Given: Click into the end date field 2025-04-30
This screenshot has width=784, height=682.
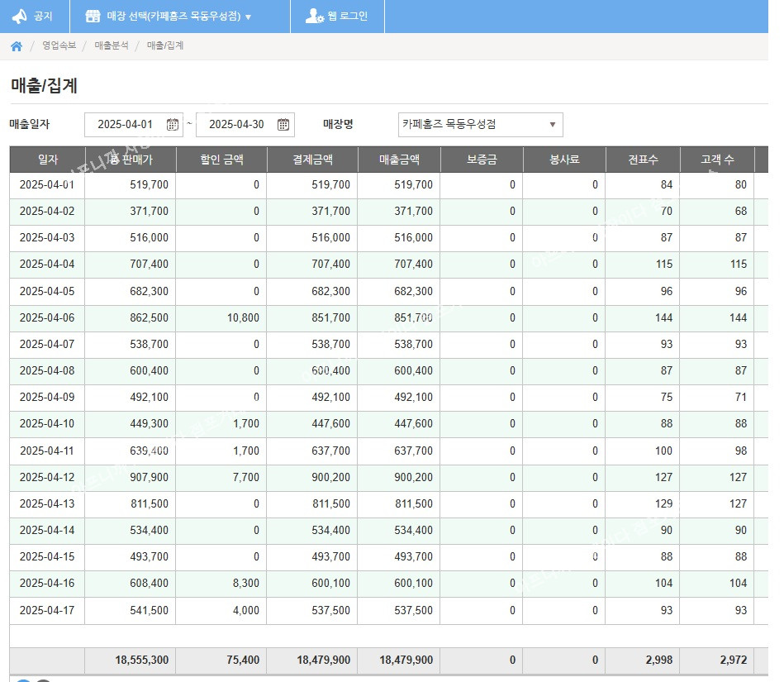Looking at the screenshot, I should click(x=235, y=125).
